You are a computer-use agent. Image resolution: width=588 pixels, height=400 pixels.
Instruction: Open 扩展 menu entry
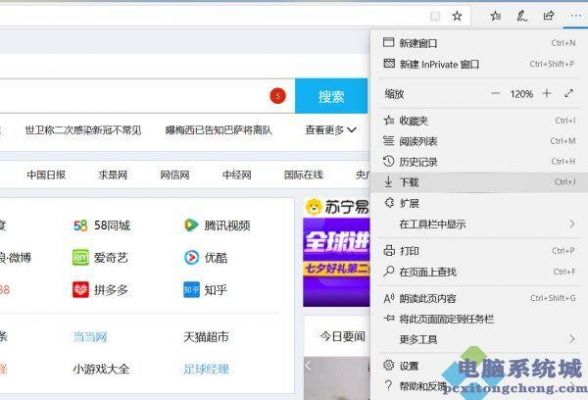(x=479, y=203)
